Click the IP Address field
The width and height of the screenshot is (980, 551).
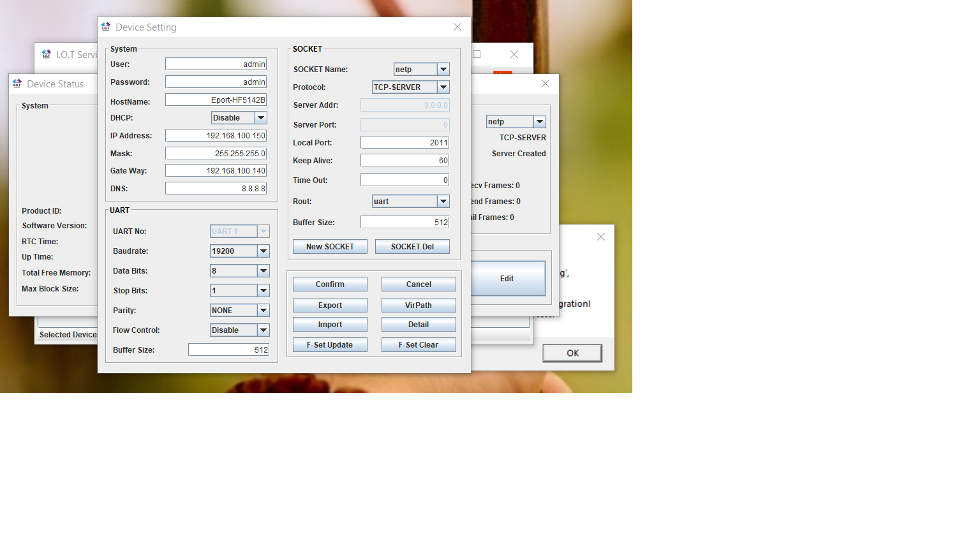click(x=216, y=136)
